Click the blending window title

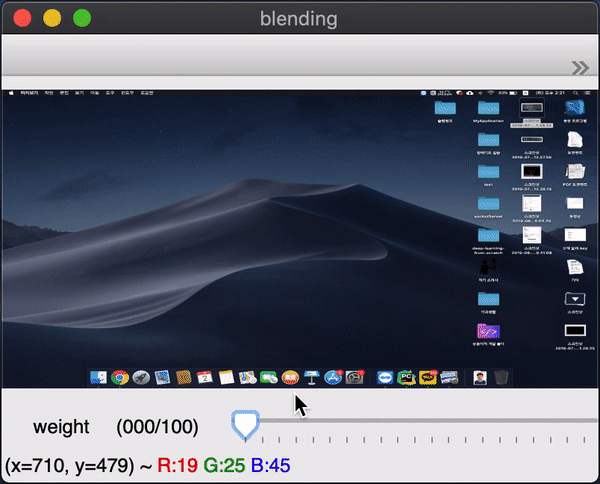[x=299, y=18]
